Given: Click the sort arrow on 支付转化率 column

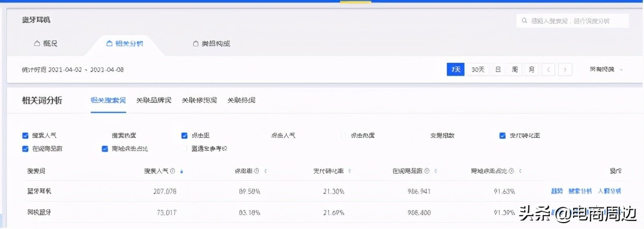Looking at the screenshot, I should (x=349, y=171).
